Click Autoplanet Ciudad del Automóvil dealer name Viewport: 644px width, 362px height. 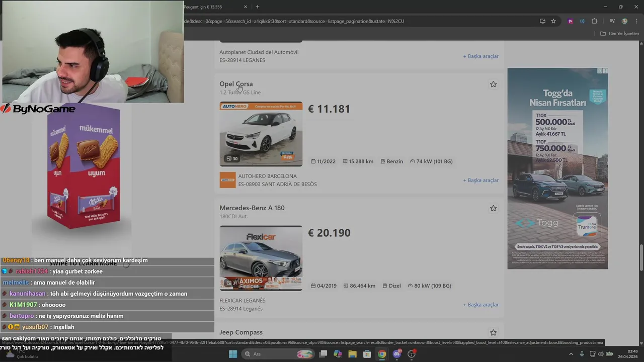(x=259, y=52)
